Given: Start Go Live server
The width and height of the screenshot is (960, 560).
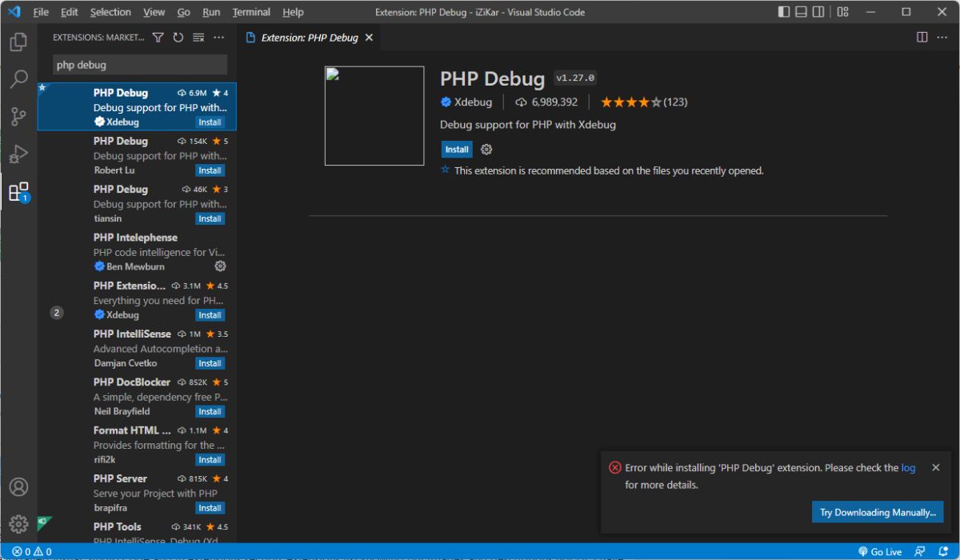Looking at the screenshot, I should (879, 552).
